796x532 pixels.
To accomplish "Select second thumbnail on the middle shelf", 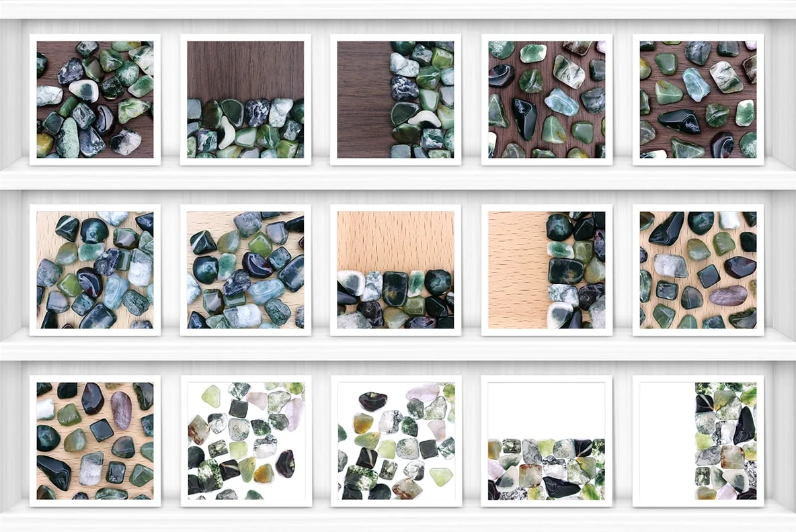I will pyautogui.click(x=245, y=270).
